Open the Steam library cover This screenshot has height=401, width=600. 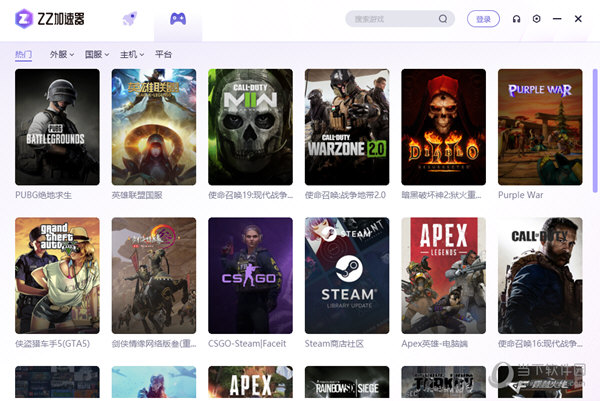pos(347,275)
